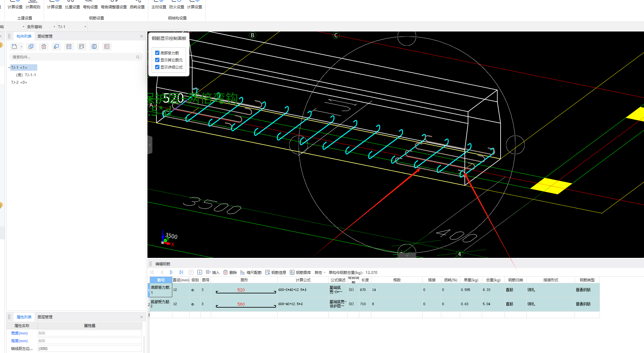Click the 560 rebar shape cell
644x353 pixels.
pyautogui.click(x=244, y=304)
